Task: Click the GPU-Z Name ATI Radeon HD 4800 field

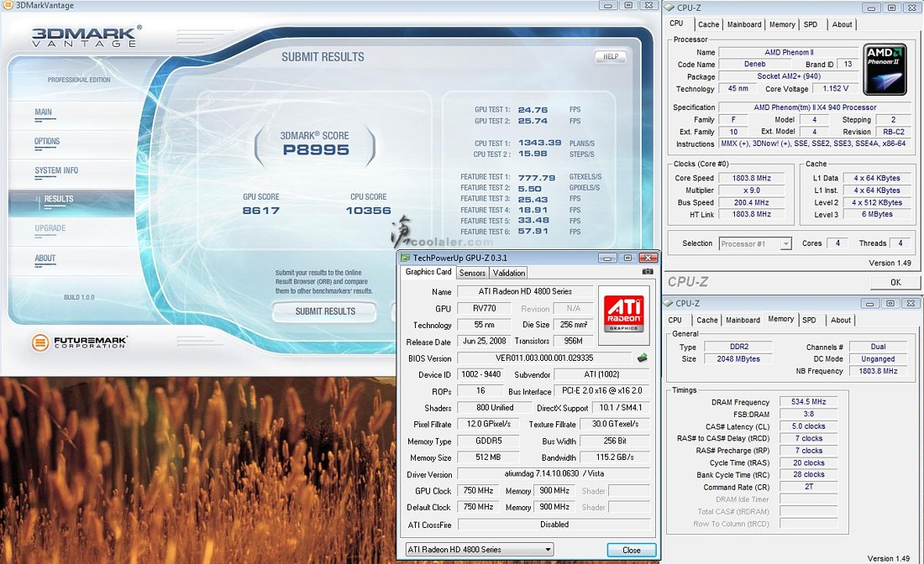Action: 525,291
